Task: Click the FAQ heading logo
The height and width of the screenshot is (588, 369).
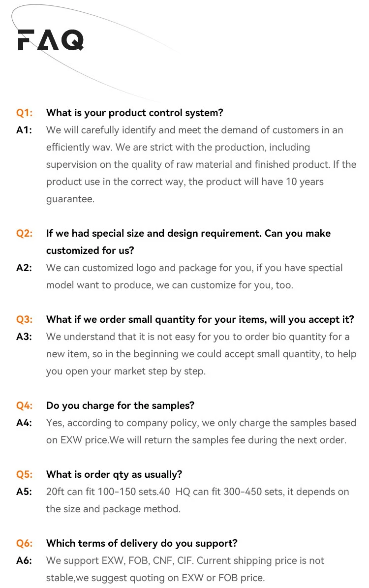Action: point(51,40)
